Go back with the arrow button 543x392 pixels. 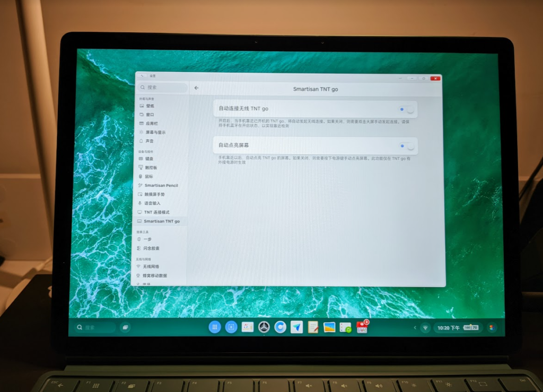click(196, 88)
